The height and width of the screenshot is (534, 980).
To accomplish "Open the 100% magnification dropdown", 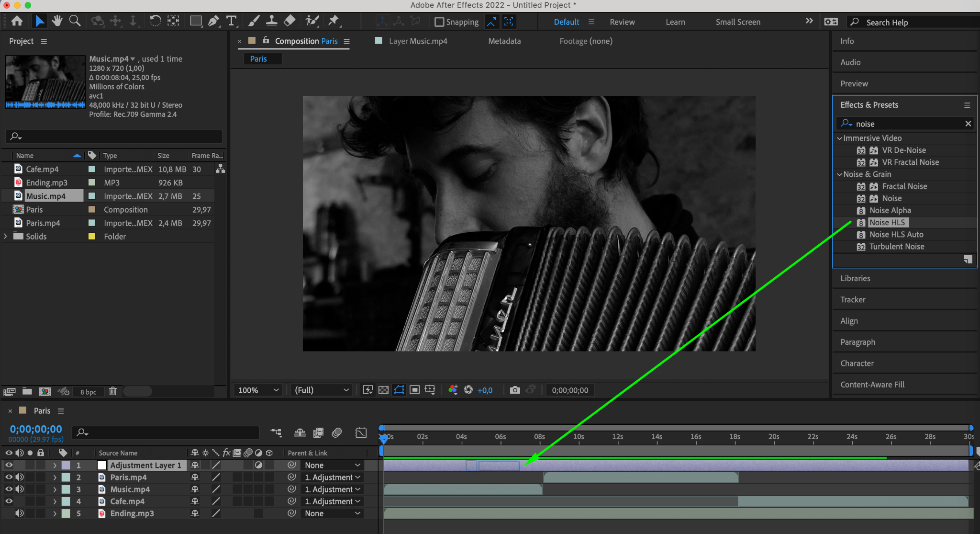I will tap(258, 390).
